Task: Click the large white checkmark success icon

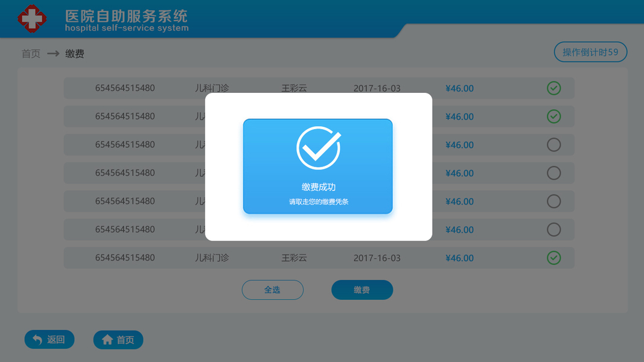Action: point(319,148)
